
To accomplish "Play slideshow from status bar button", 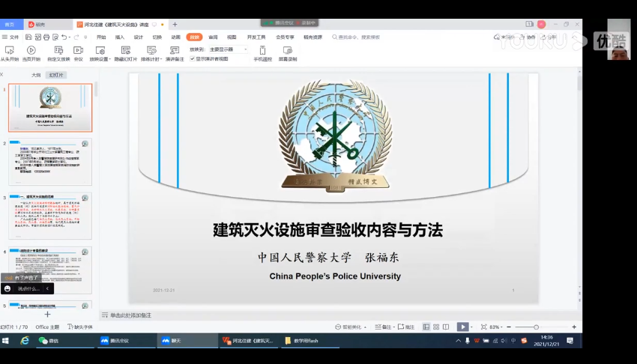I will point(462,327).
